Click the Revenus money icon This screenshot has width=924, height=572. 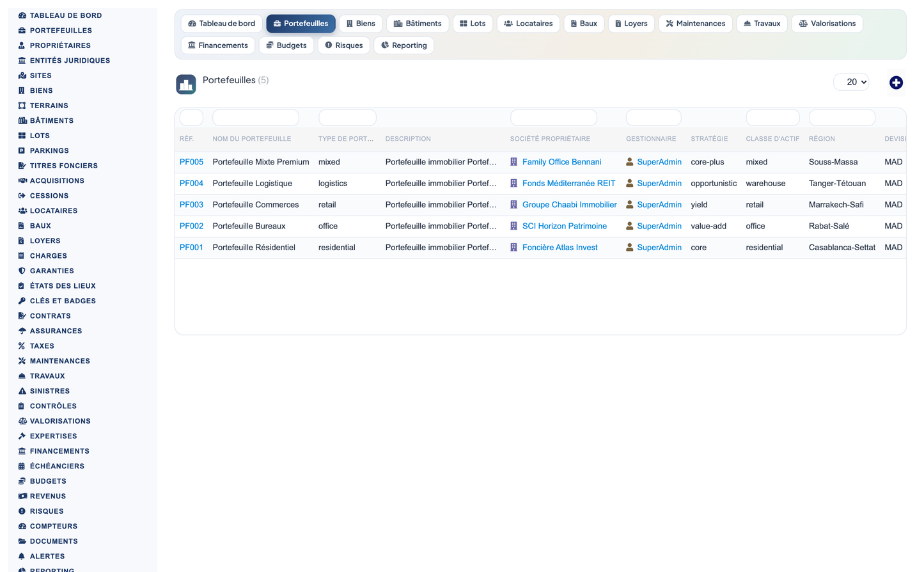click(x=22, y=497)
